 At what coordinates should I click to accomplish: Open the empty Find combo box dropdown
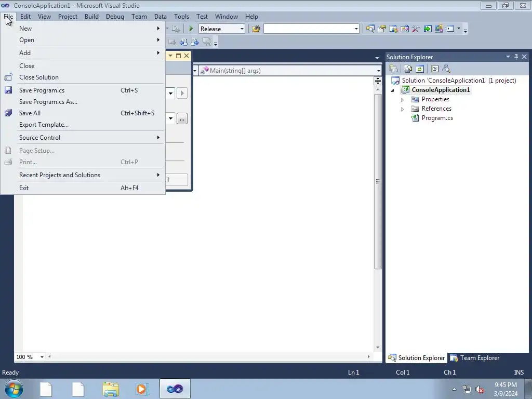point(356,29)
